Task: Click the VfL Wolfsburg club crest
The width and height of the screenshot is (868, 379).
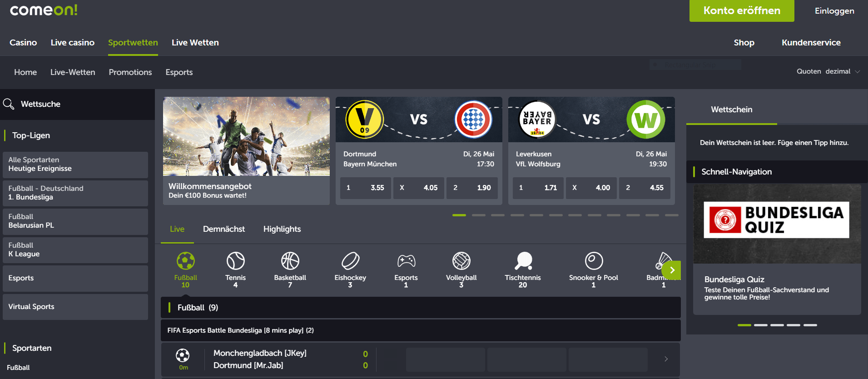Action: click(x=646, y=120)
